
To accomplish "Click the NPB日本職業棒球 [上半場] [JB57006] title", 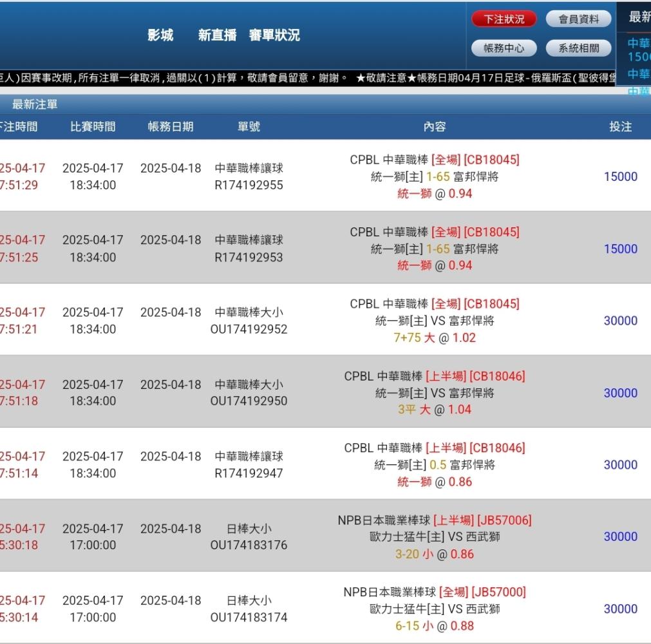I will click(x=434, y=520).
